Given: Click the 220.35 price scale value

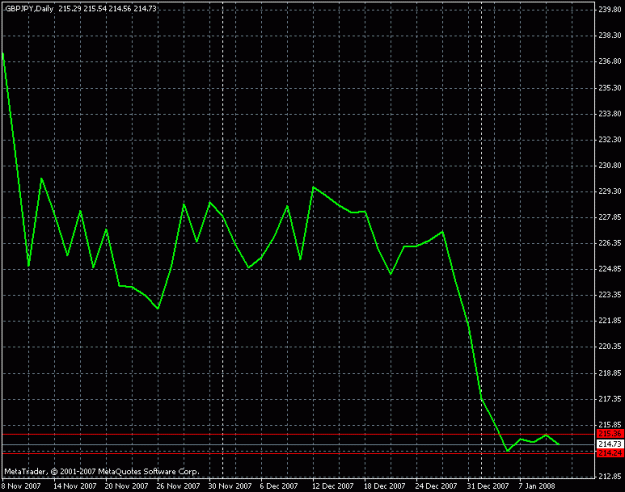Looking at the screenshot, I should [610, 347].
